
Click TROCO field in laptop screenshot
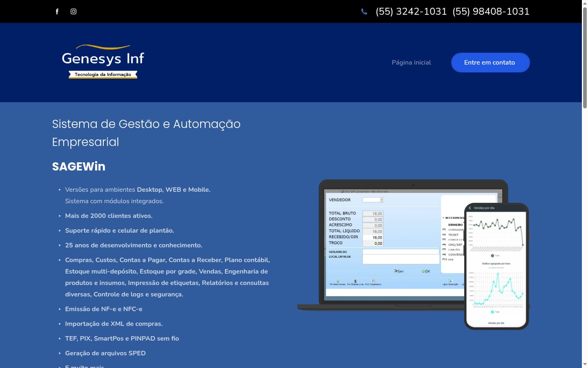point(373,243)
